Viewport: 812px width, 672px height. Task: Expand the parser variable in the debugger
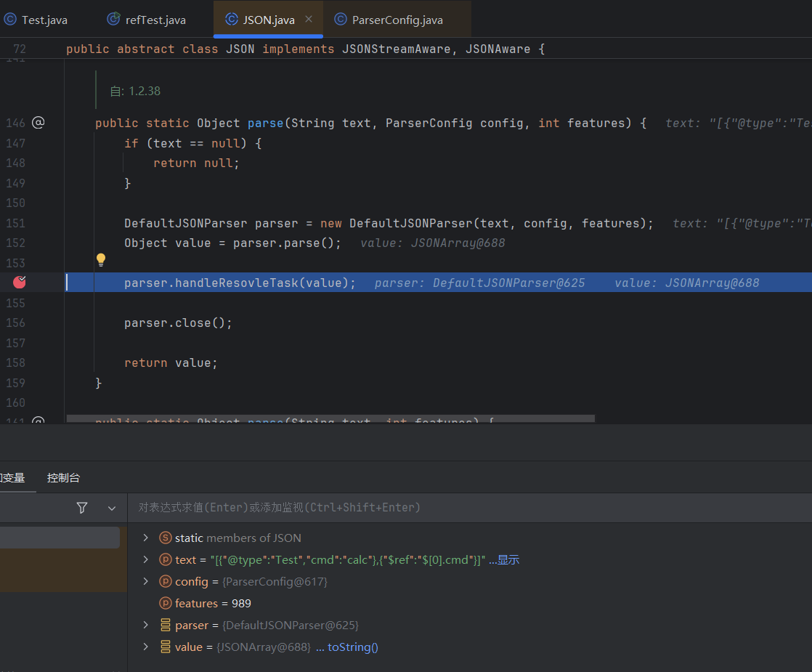146,625
